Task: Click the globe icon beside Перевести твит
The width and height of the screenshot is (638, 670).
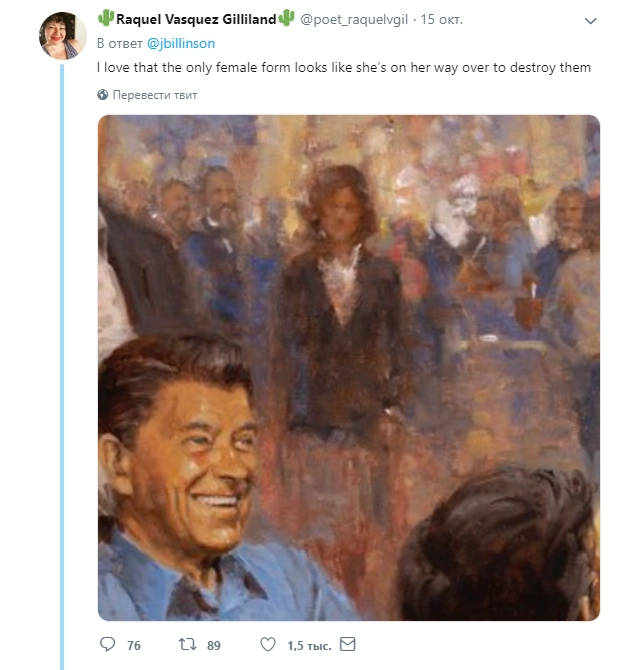Action: (103, 95)
